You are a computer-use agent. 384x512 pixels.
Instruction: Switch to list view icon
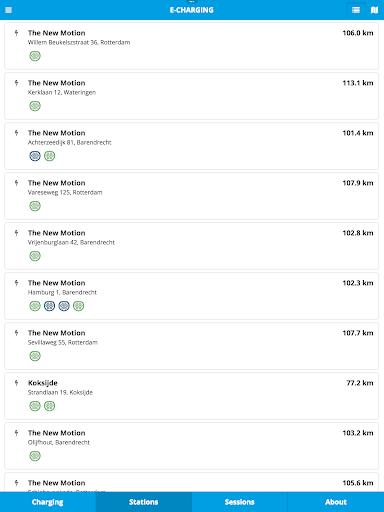click(356, 10)
